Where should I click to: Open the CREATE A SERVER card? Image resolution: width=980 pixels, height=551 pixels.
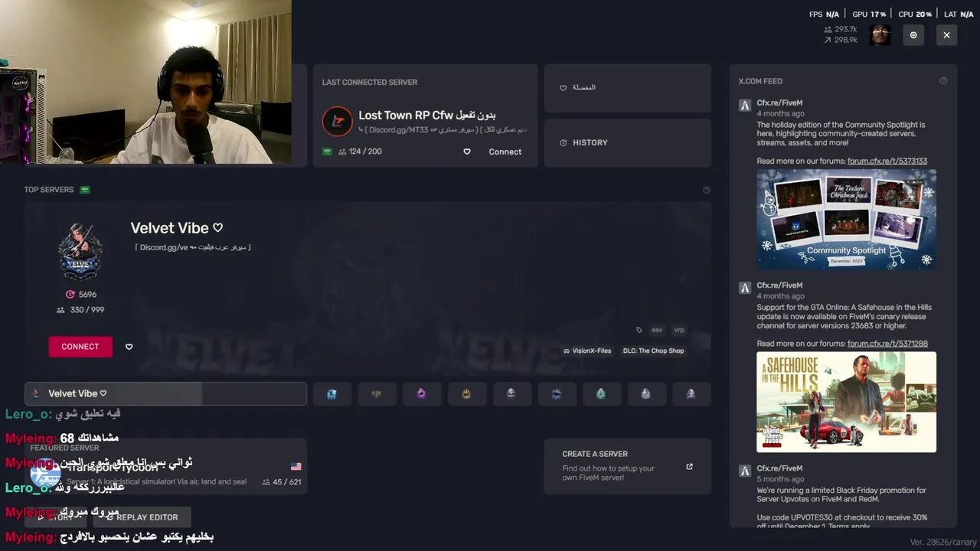628,466
